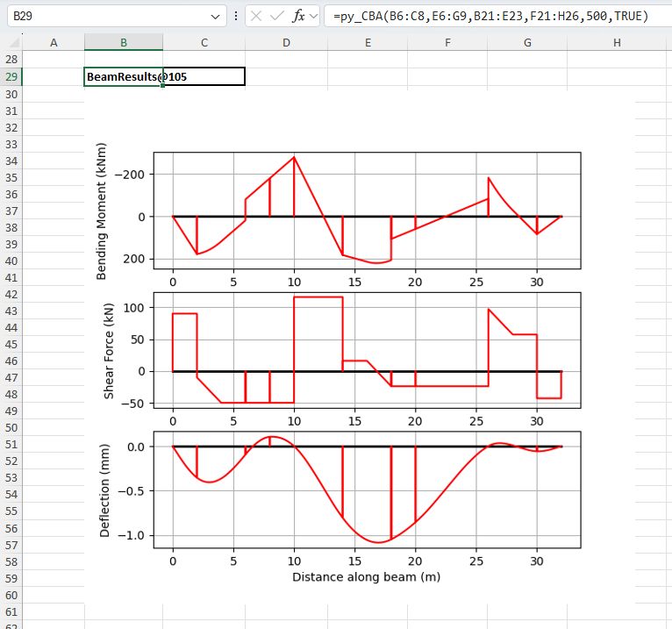The width and height of the screenshot is (672, 629).
Task: Select column H header
Action: click(617, 42)
